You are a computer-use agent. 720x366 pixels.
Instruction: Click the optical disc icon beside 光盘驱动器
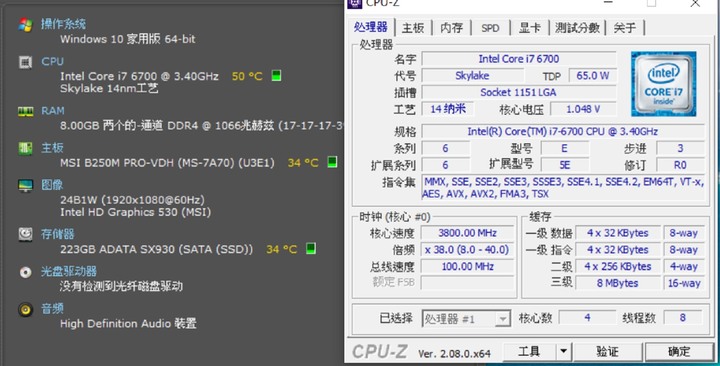tap(26, 272)
